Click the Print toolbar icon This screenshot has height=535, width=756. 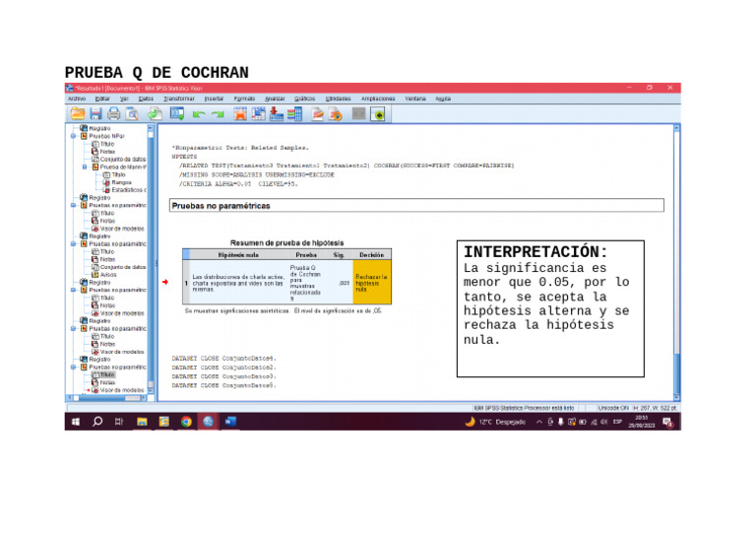pyautogui.click(x=114, y=114)
